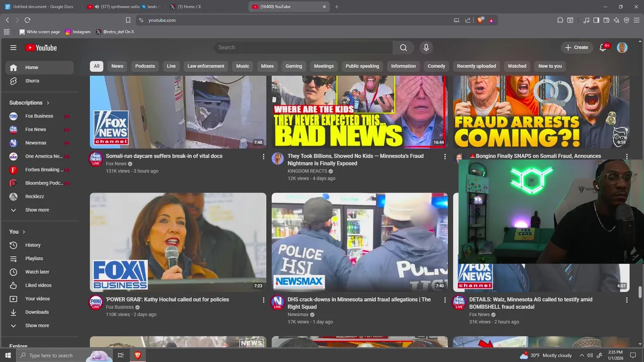This screenshot has width=644, height=362.
Task: Click the Brave browser taskbar icon
Action: (x=137, y=355)
